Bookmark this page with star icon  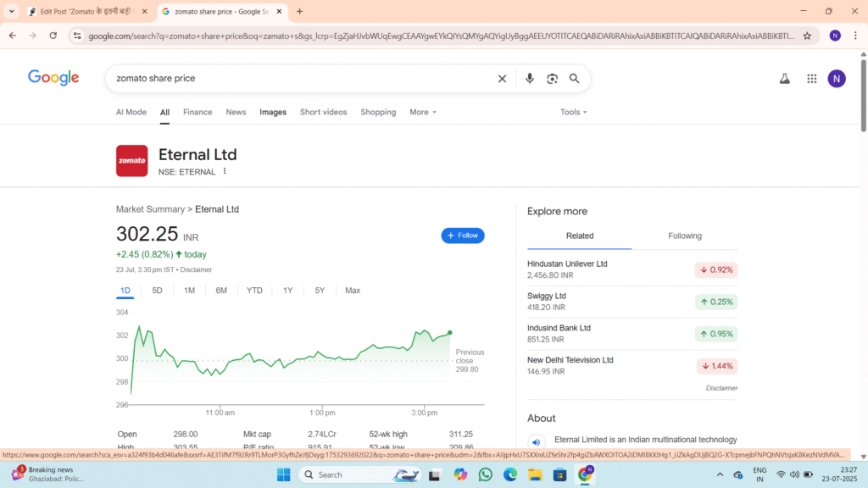pos(807,36)
